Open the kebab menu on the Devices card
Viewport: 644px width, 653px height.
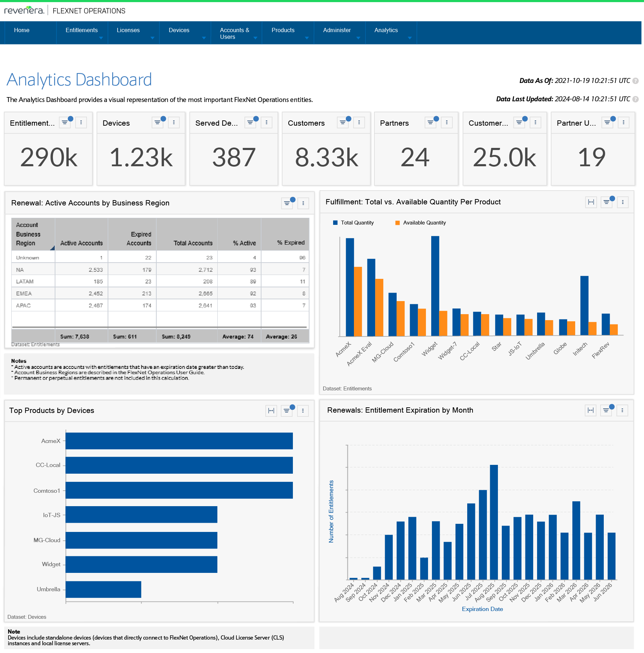point(174,122)
